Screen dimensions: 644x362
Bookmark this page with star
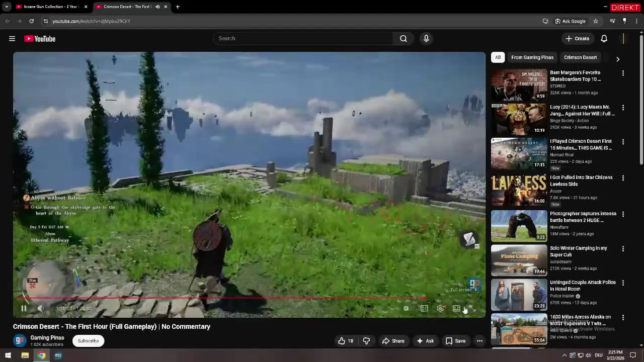tap(596, 21)
